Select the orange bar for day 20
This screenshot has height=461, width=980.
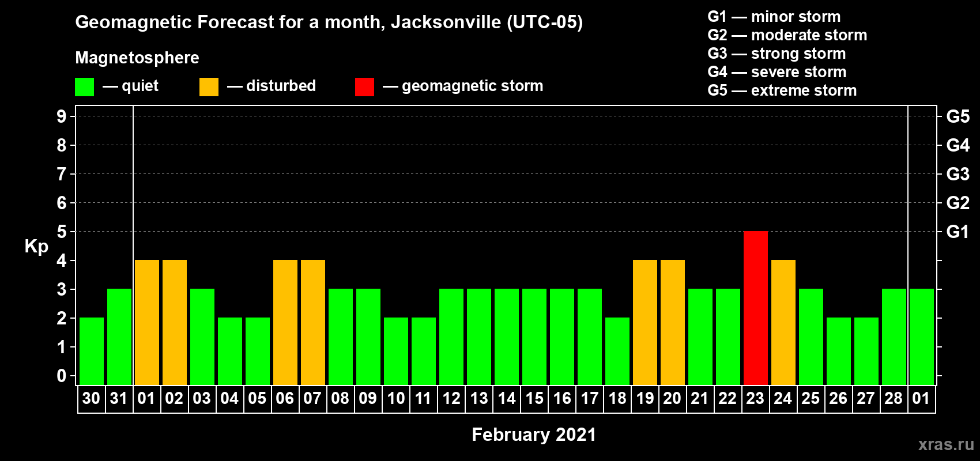pyautogui.click(x=672, y=322)
